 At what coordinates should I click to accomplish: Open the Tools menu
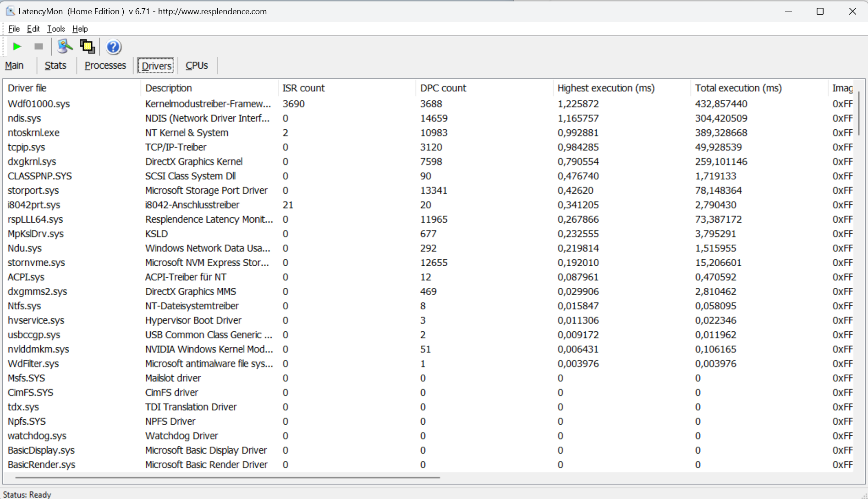[56, 29]
